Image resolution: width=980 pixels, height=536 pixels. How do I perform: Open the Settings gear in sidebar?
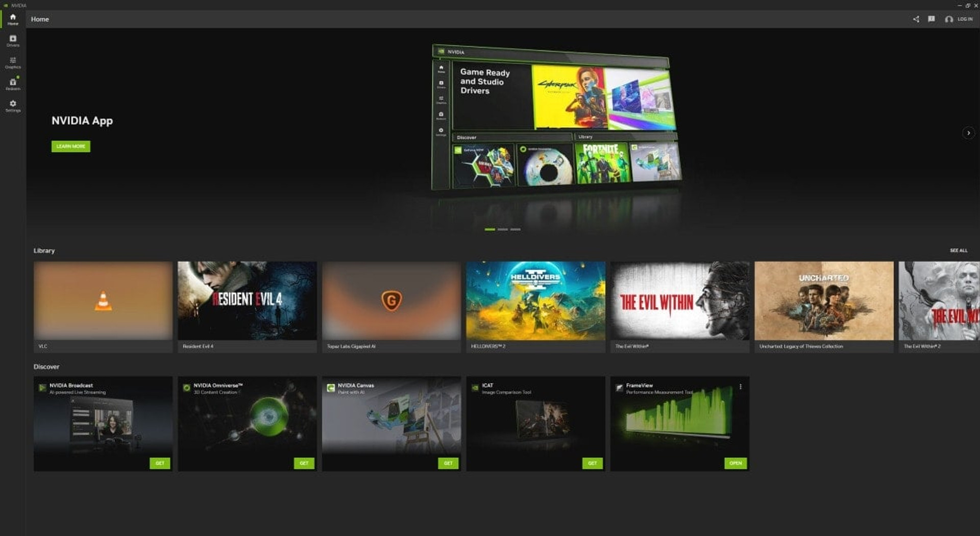pyautogui.click(x=13, y=106)
